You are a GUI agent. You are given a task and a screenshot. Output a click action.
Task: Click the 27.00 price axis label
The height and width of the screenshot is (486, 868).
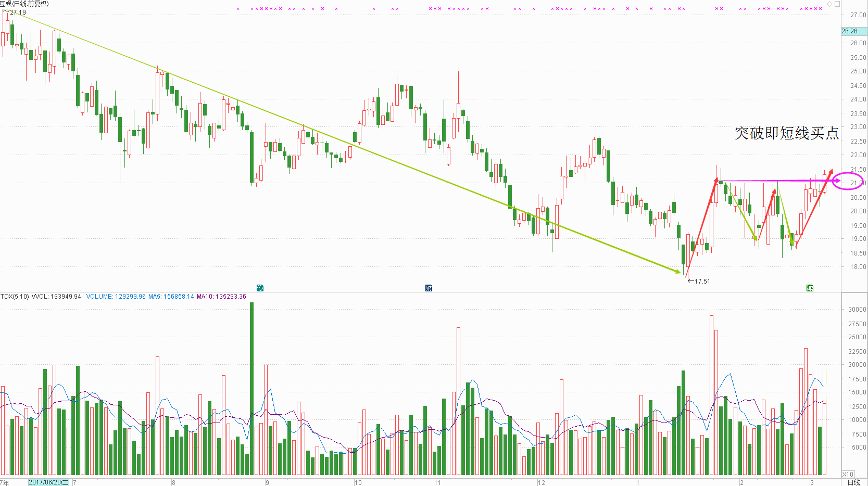858,15
